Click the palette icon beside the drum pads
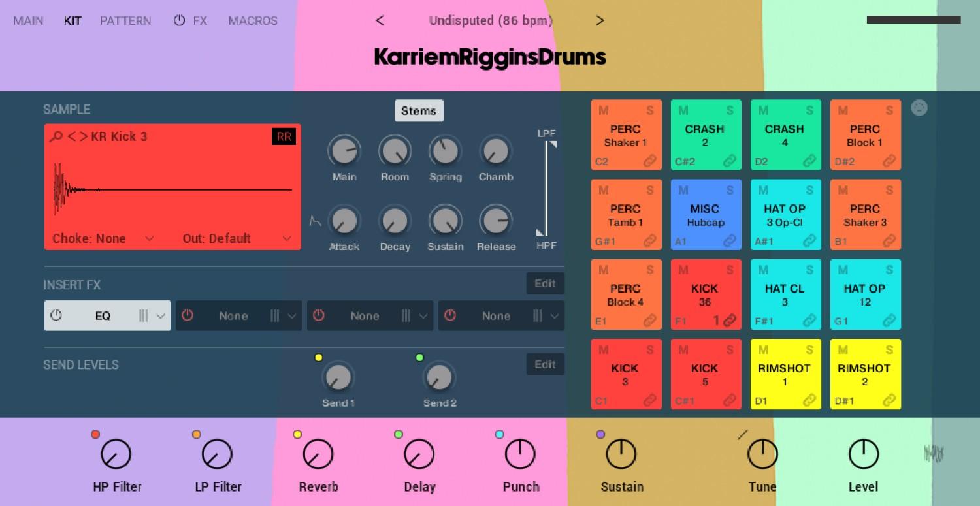Image resolution: width=980 pixels, height=506 pixels. tap(919, 108)
